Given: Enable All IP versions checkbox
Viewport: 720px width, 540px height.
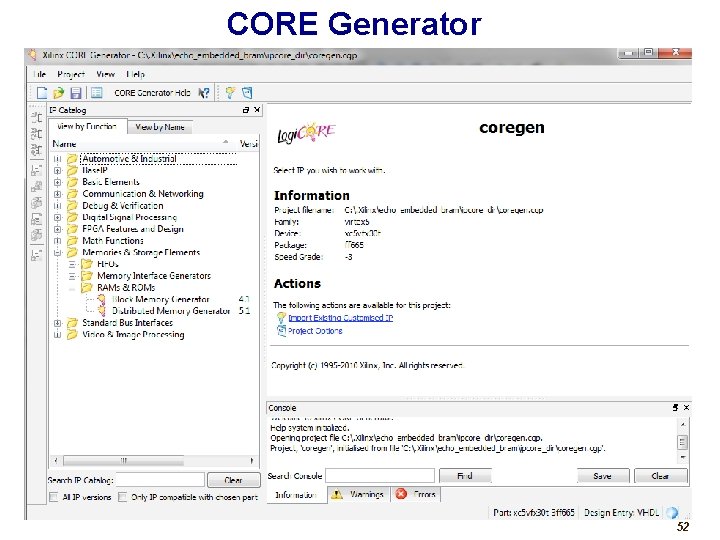Looking at the screenshot, I should (x=54, y=497).
